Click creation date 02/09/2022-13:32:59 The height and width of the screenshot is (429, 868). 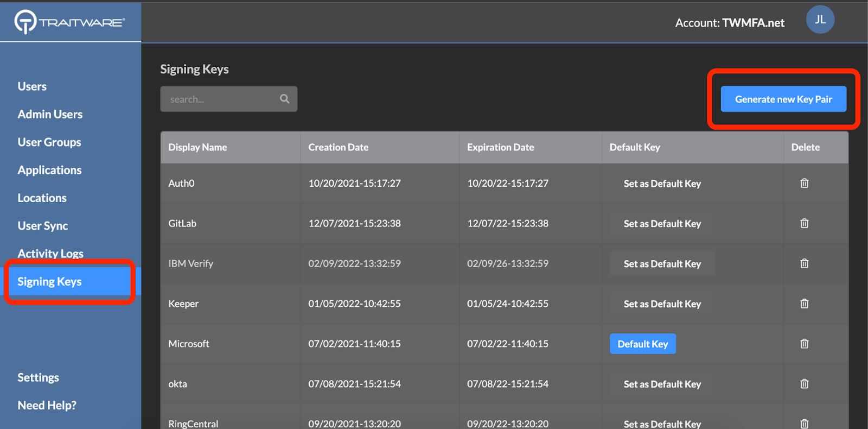pos(355,263)
